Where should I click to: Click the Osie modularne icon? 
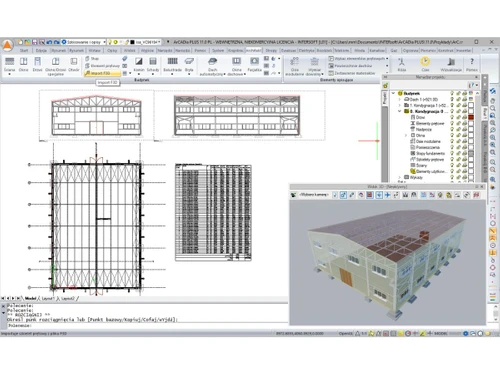(x=295, y=62)
